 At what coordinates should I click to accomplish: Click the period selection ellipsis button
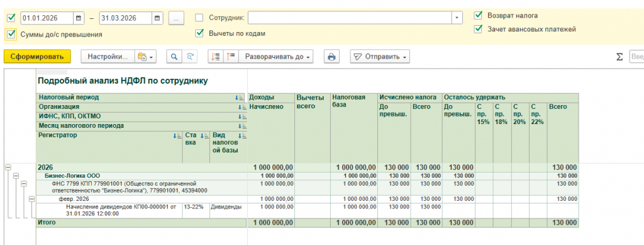(x=176, y=18)
